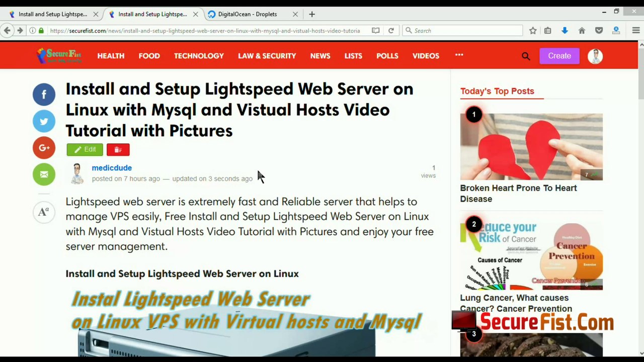Open the user profile avatar in header
Viewport: 644px width, 362px height.
coord(595,56)
